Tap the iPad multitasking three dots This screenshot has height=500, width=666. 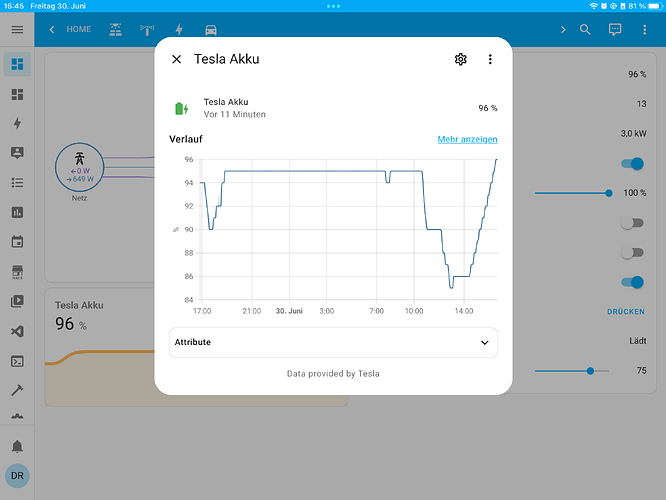coord(333,6)
